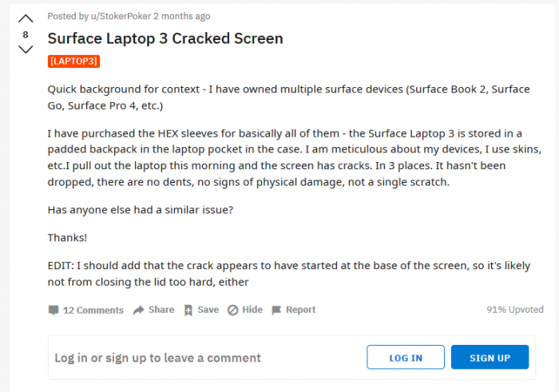Image resolution: width=559 pixels, height=392 pixels.
Task: Open the u/StokerPoker user profile
Action: coord(119,16)
